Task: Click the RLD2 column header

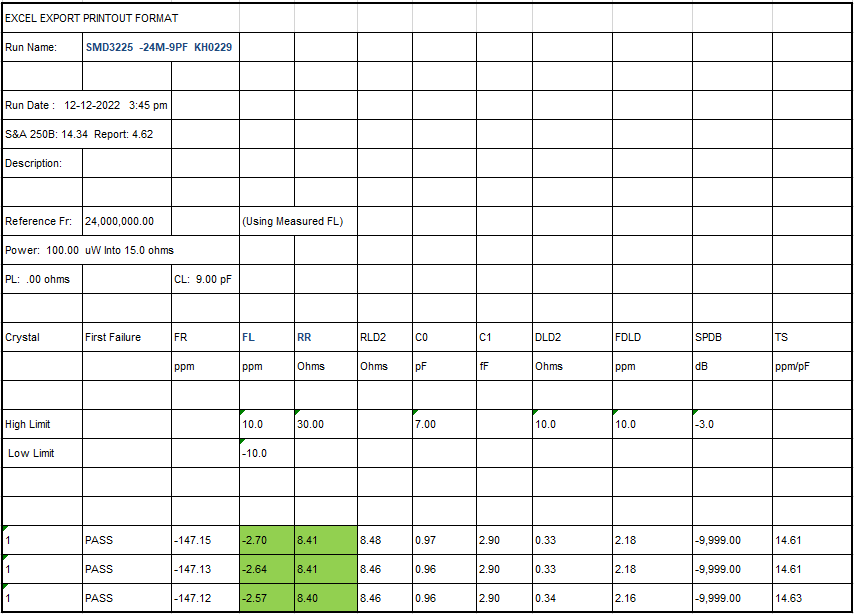Action: 373,337
